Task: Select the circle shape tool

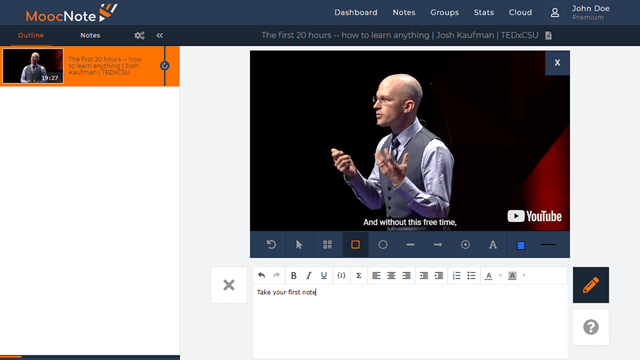Action: [383, 244]
